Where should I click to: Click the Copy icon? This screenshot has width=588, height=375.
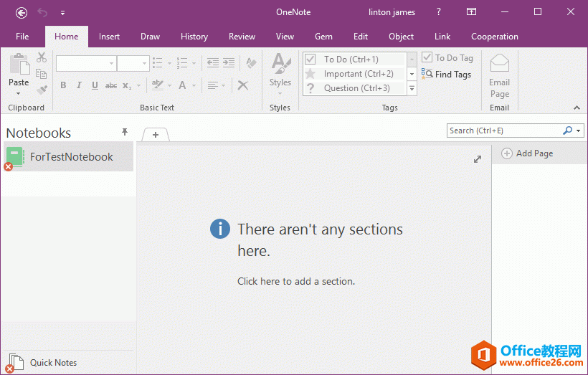[x=42, y=74]
